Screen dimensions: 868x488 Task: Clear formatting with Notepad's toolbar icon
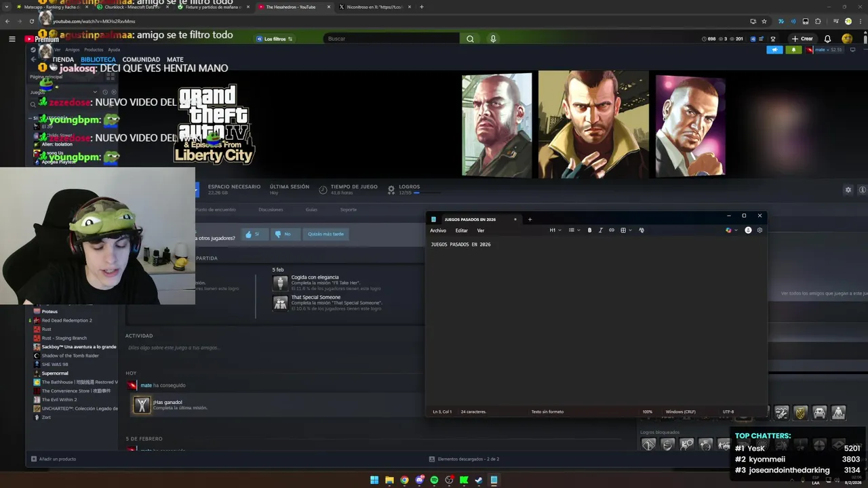pos(642,230)
